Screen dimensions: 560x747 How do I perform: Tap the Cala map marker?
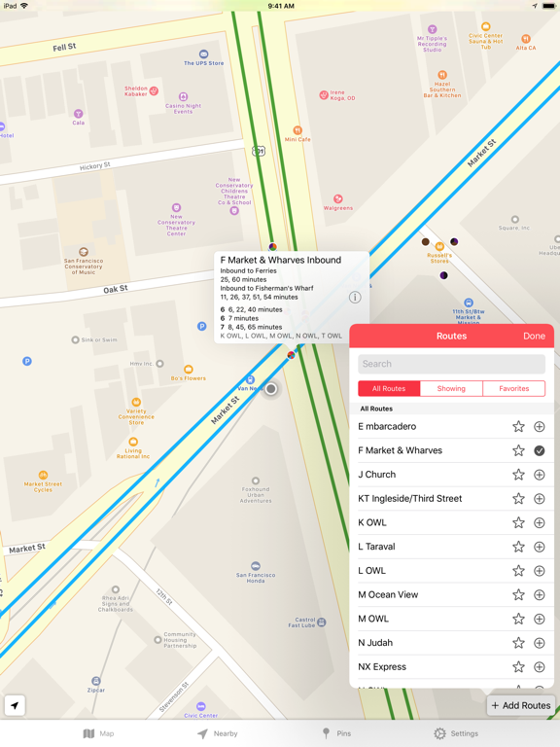tap(78, 114)
